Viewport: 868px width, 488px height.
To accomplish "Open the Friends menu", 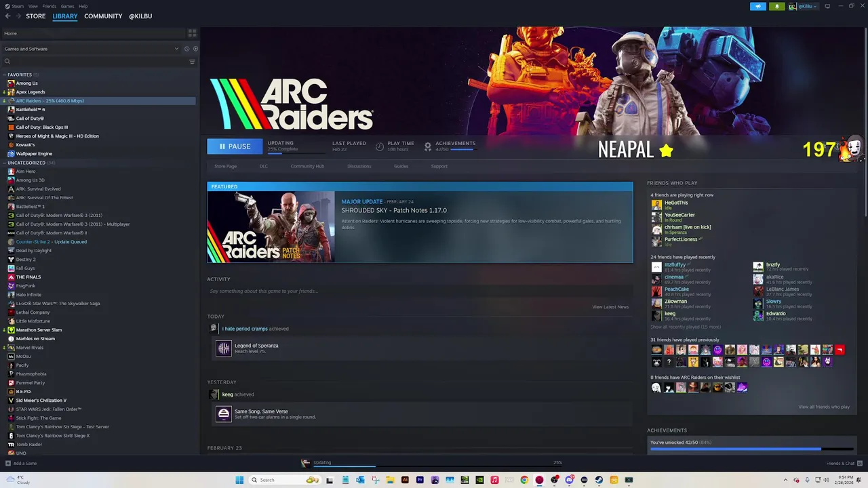I will 50,6.
